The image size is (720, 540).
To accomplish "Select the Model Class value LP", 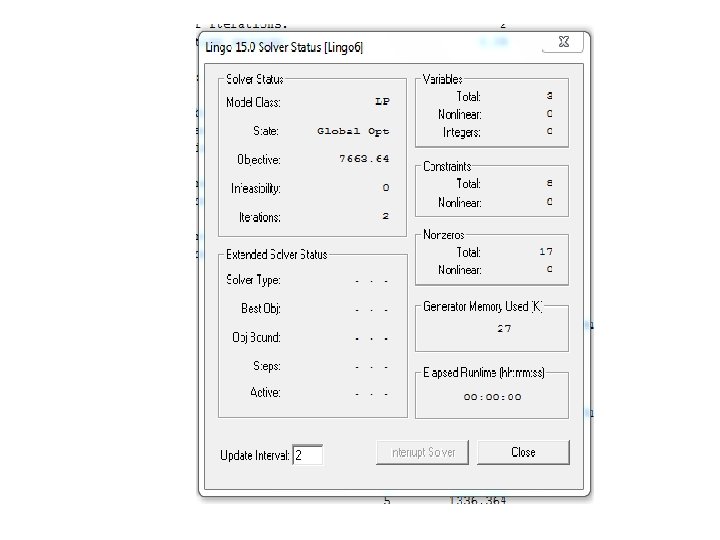I will click(382, 101).
